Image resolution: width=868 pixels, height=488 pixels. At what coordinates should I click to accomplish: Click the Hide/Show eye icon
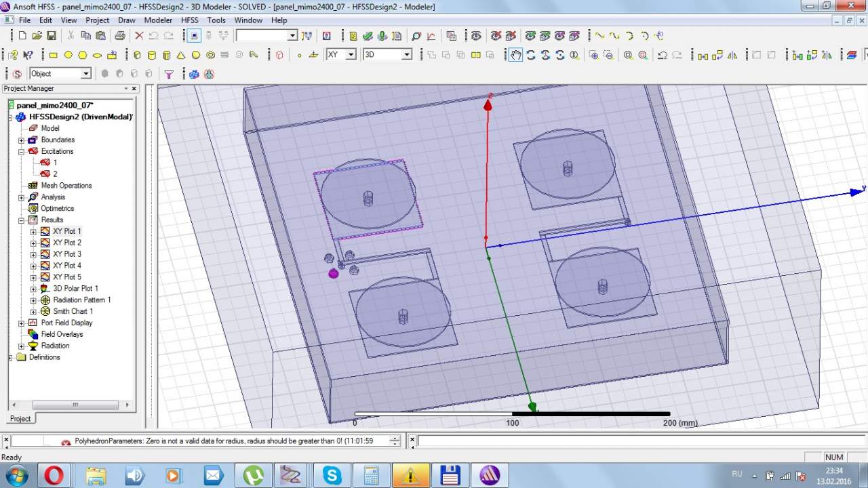pos(476,36)
